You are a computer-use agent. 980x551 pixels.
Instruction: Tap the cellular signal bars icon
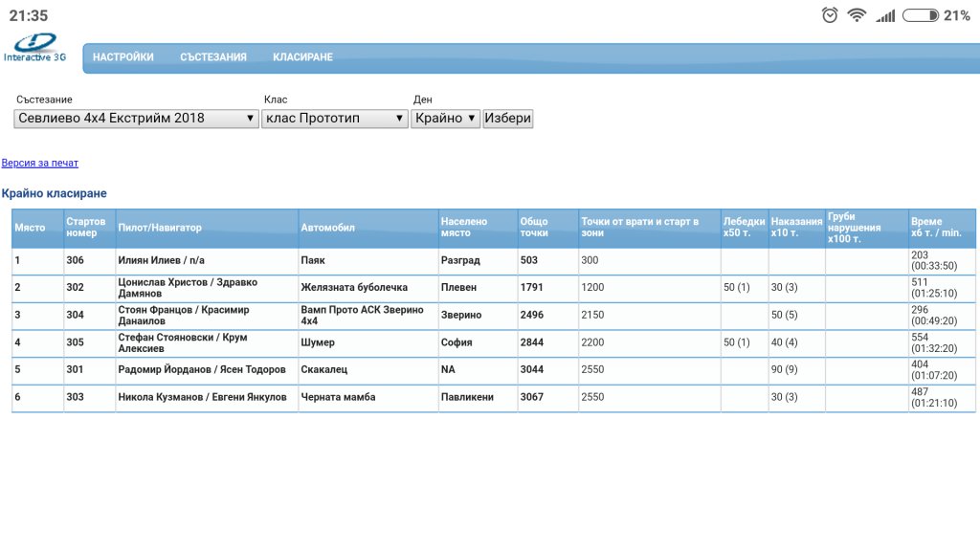click(885, 15)
